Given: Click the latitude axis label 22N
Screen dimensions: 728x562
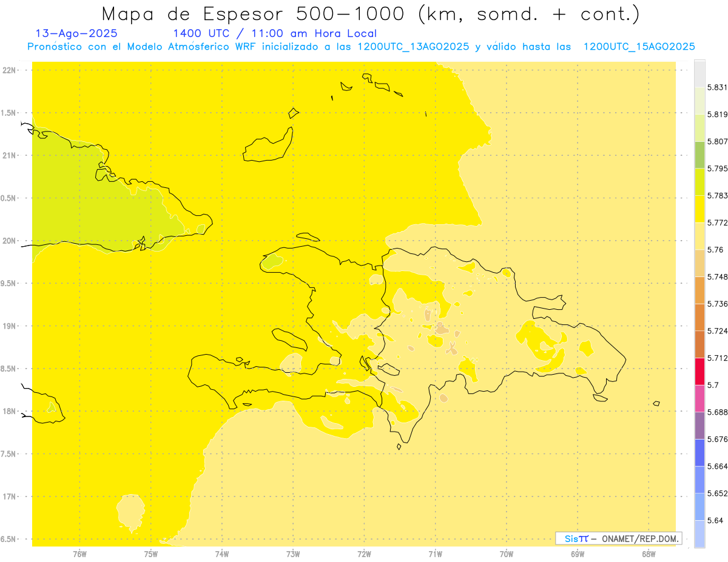Looking at the screenshot, I should (9, 70).
